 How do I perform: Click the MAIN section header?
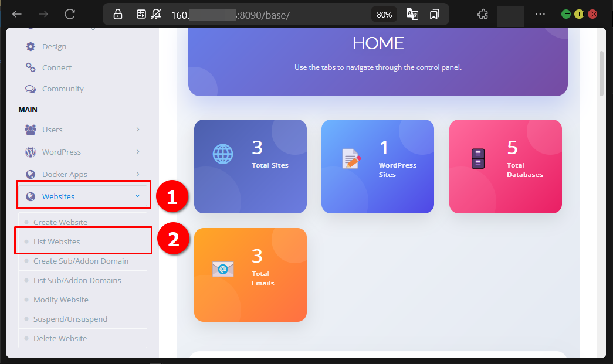[x=28, y=110]
